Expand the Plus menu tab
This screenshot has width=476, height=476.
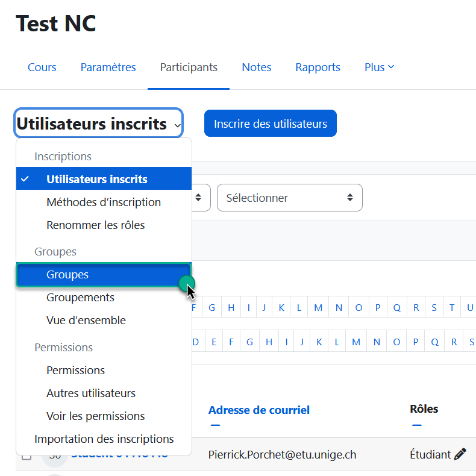(379, 67)
